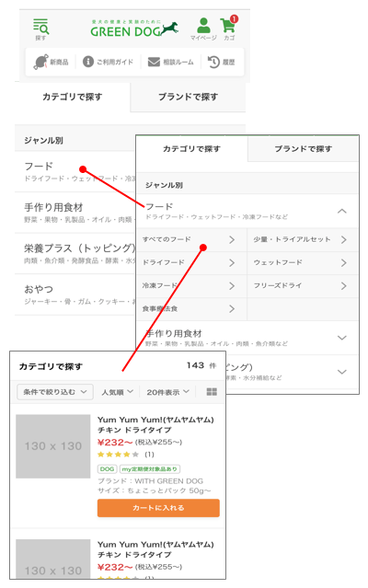Viewport: 368px width, 588px height.
Task: Open New Products (新商品)
Action: tap(51, 62)
